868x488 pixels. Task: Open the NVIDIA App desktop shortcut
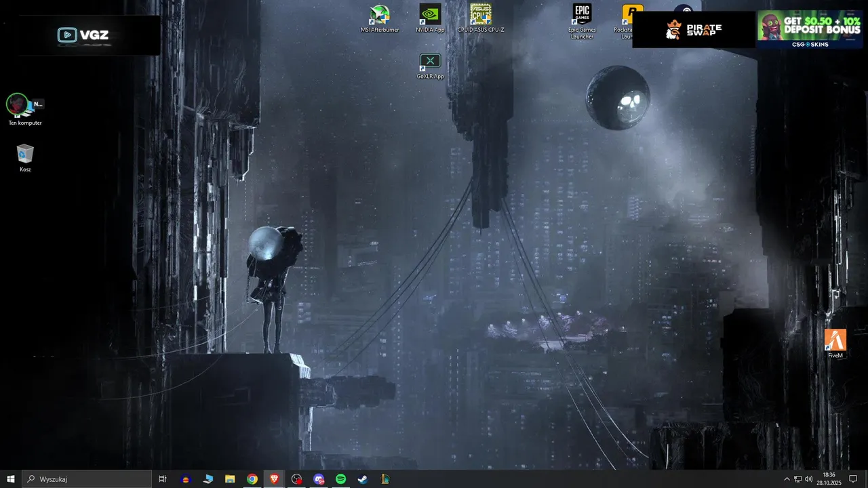point(430,18)
